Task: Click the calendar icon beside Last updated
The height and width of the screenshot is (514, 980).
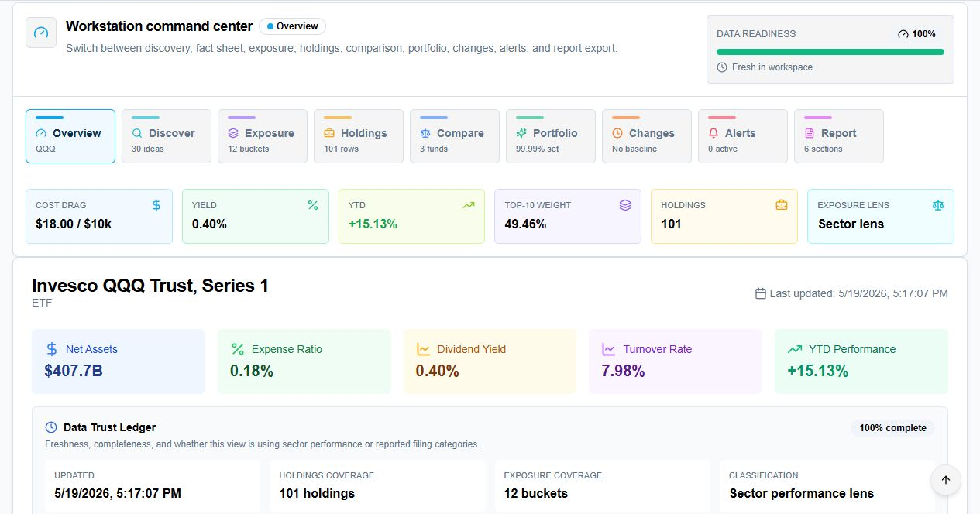Action: (761, 293)
